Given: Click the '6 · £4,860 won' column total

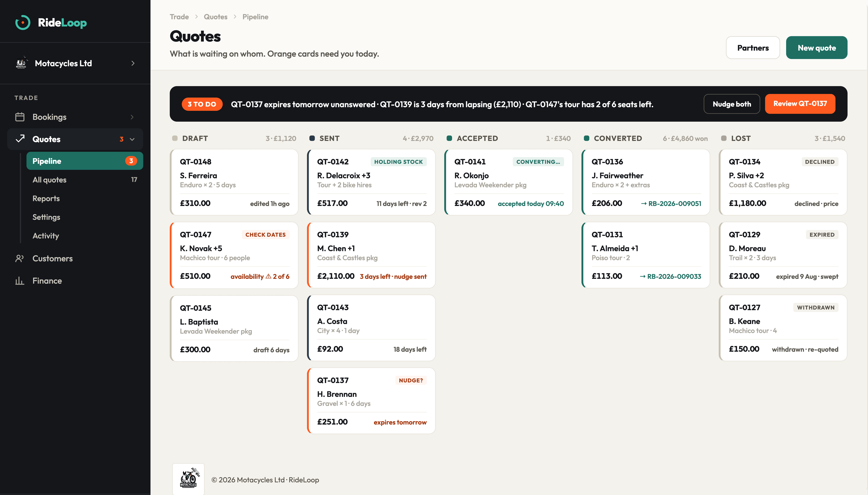Looking at the screenshot, I should 685,138.
